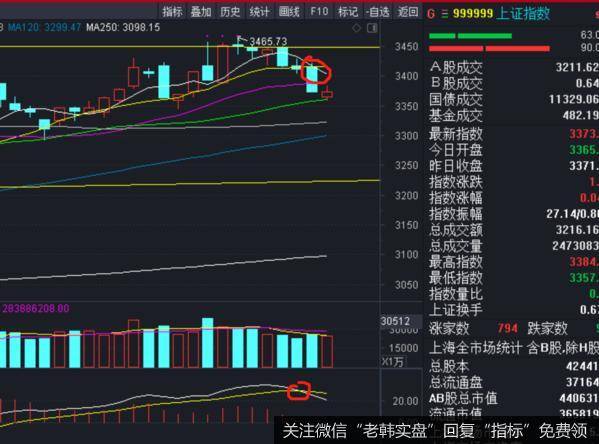Image resolution: width=599 pixels, height=444 pixels.
Task: Click the red strength bar below green
Action: pyautogui.click(x=489, y=49)
